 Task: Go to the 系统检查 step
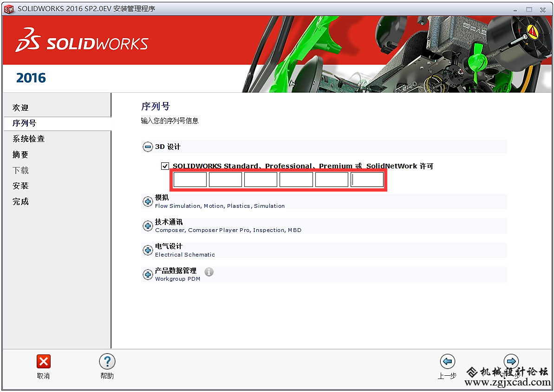tap(29, 139)
